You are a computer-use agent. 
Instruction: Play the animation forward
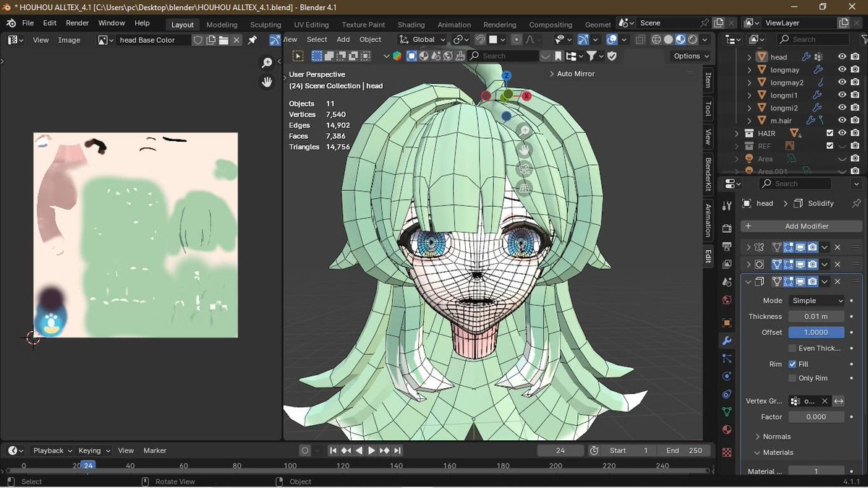372,450
